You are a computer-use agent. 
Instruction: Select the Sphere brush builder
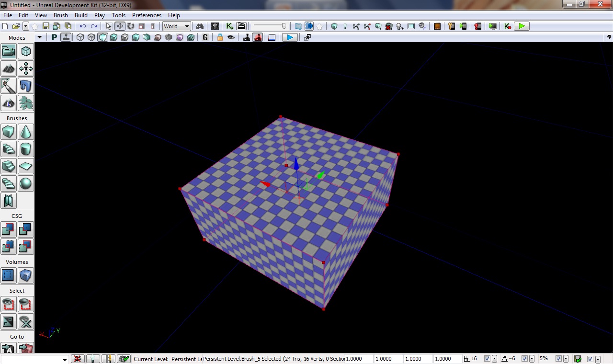pyautogui.click(x=26, y=183)
